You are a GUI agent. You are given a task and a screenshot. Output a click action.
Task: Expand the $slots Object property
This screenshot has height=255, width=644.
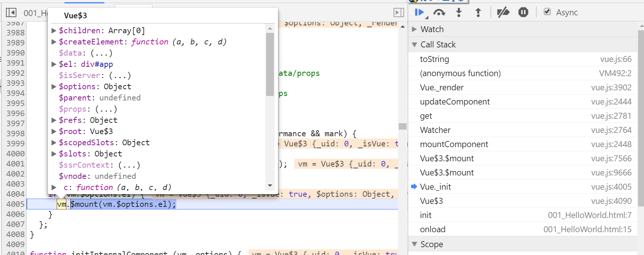point(54,153)
